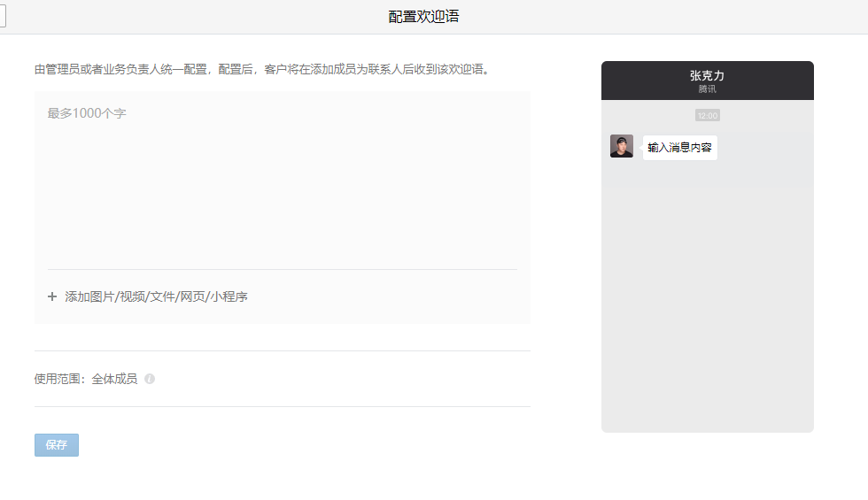Click the 使用范围 label

point(58,379)
